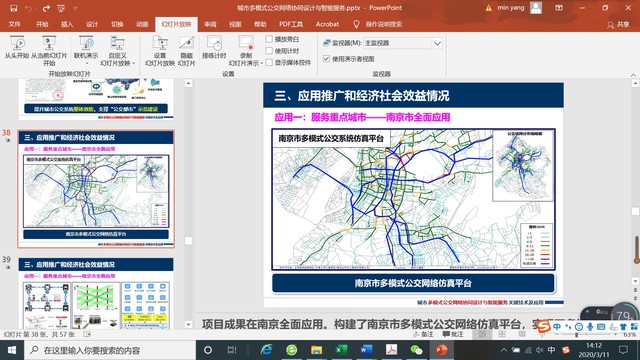The height and width of the screenshot is (360, 640).
Task: Open Excel from the taskbar
Action: pyautogui.click(x=341, y=350)
